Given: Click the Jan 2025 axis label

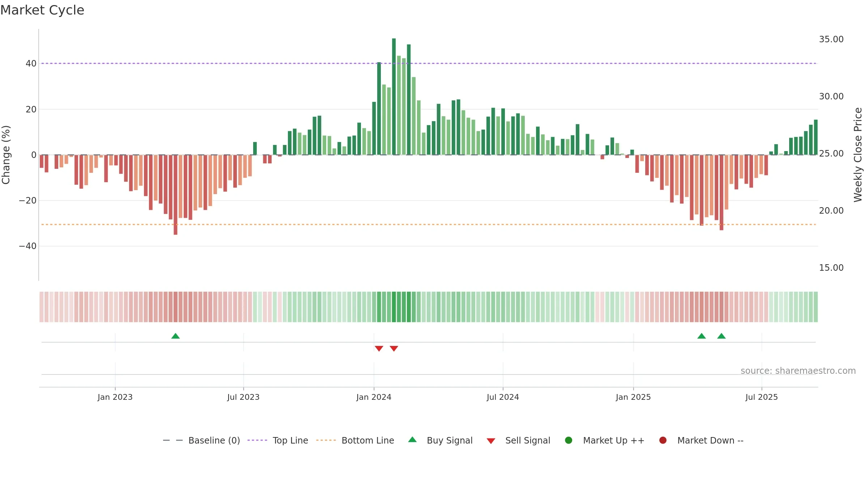Looking at the screenshot, I should [633, 397].
